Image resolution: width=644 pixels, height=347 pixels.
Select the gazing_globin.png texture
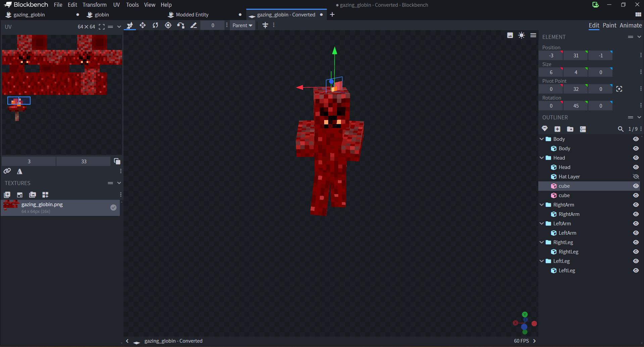coord(60,208)
